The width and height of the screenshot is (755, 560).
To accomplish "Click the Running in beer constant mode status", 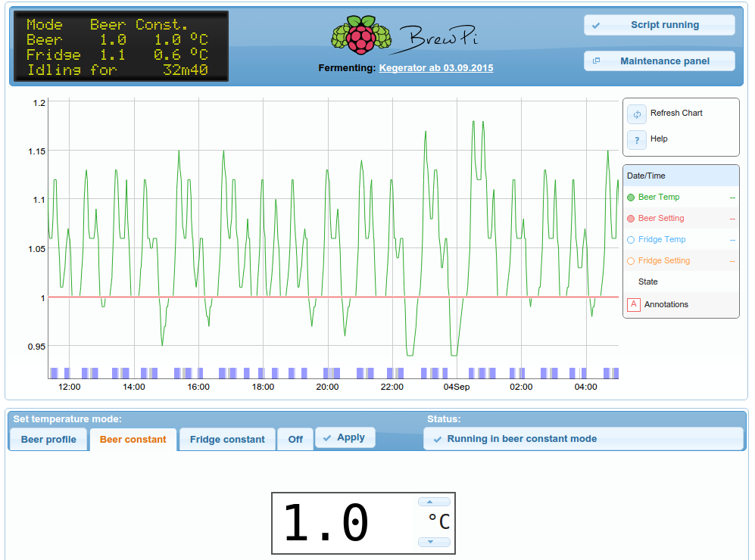I will [x=584, y=439].
